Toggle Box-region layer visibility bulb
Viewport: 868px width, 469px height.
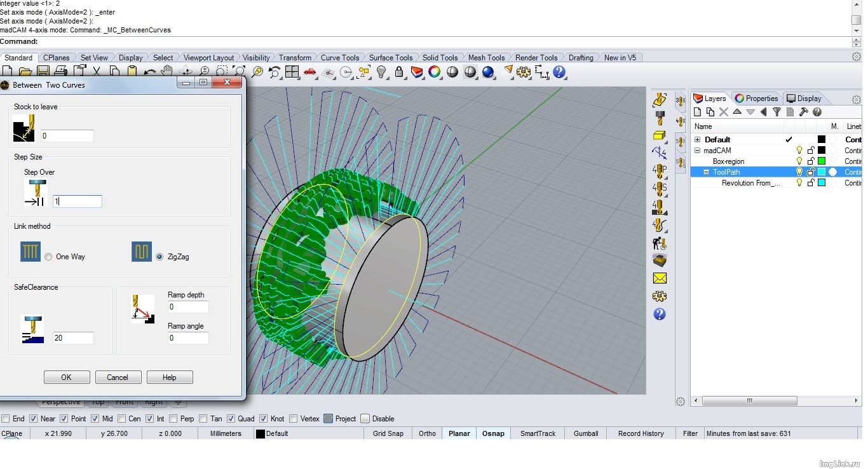[799, 161]
